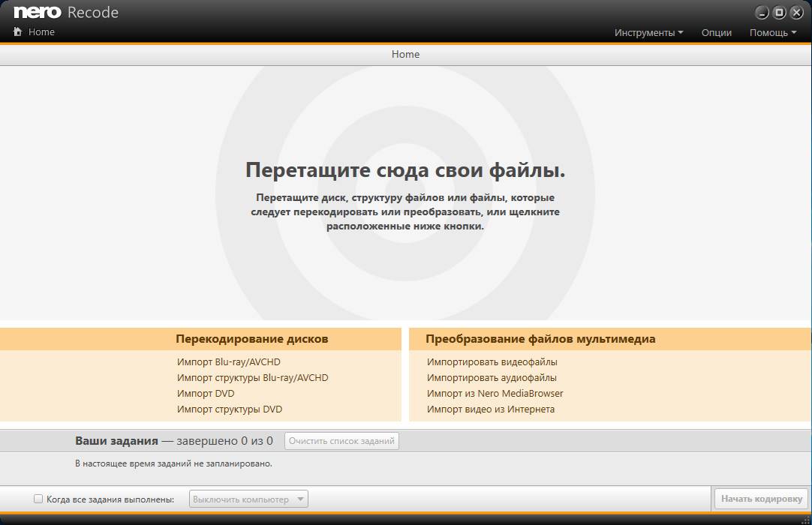The image size is (812, 525).
Task: Click the Перетащите сюда свои файлы heading
Action: click(405, 169)
